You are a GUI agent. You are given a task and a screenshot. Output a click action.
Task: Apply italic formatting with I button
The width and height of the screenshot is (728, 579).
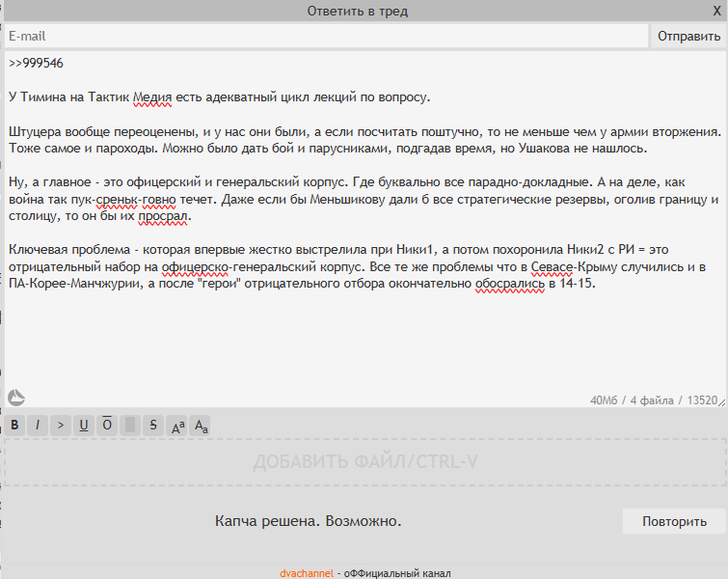(x=38, y=426)
